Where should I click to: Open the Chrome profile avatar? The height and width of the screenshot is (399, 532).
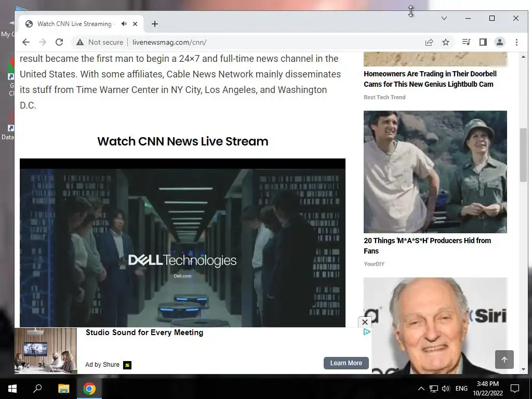(x=500, y=42)
